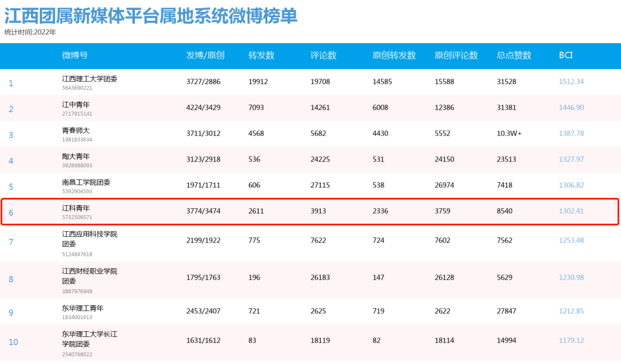This screenshot has width=621, height=364.
Task: Click the 评论数 column header
Action: click(324, 55)
